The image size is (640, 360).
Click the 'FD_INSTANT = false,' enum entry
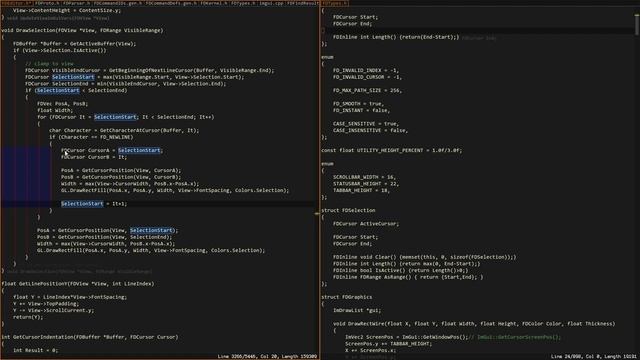[361, 110]
